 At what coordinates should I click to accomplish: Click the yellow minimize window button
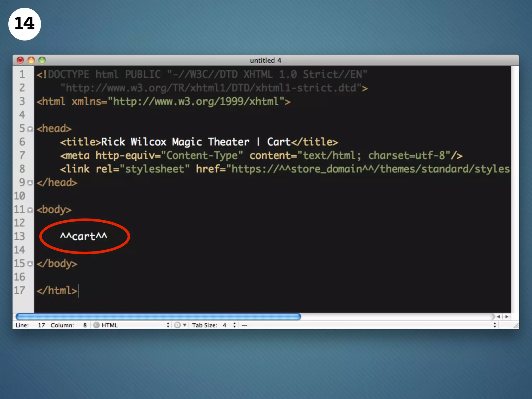pos(31,61)
